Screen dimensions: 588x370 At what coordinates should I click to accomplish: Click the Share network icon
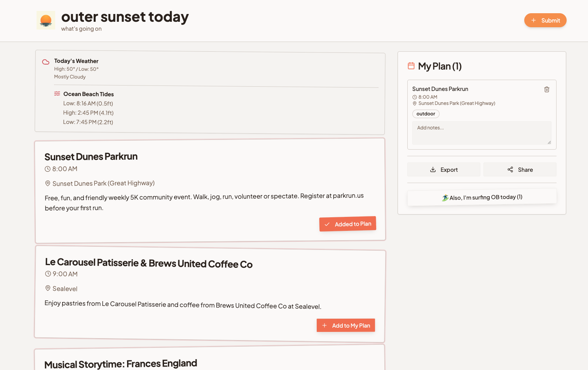click(x=510, y=169)
